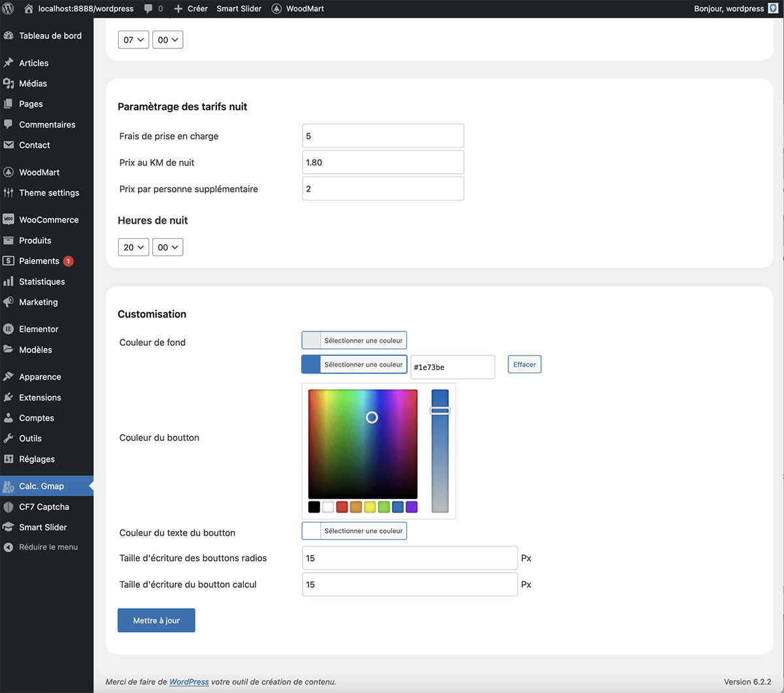Click the WordPress logo icon
The height and width of the screenshot is (693, 784).
click(8, 8)
